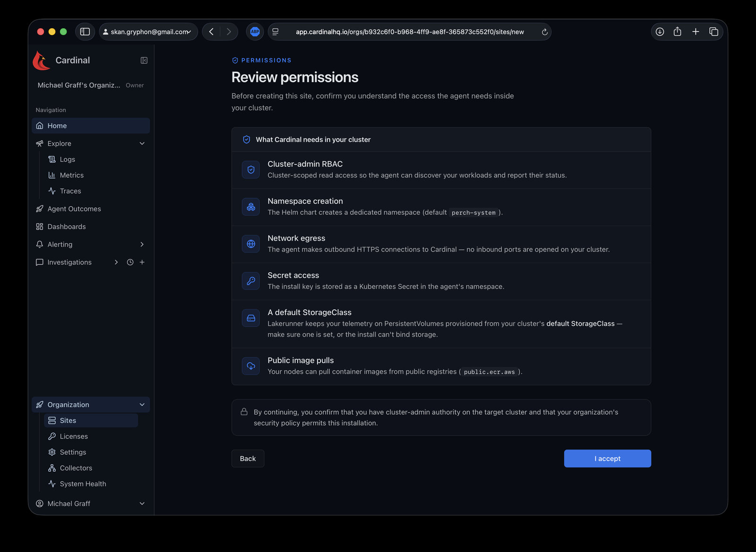Click the perch-system namespace code text
756x552 pixels.
click(473, 212)
